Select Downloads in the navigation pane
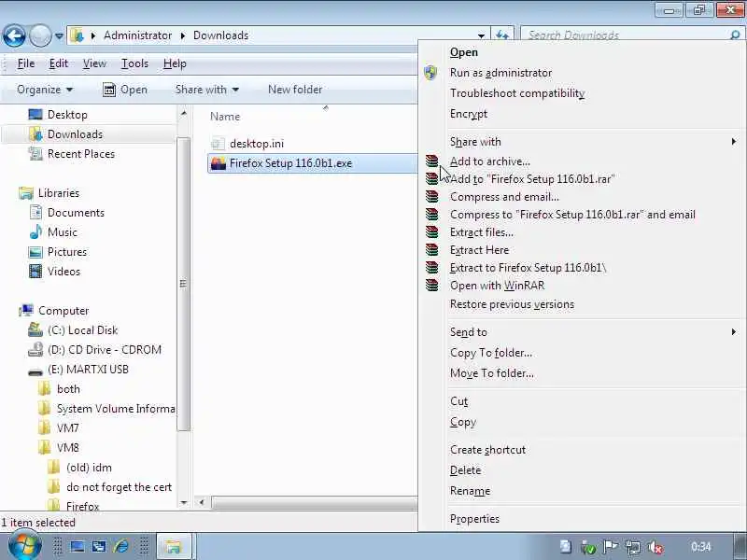Viewport: 747px width, 560px height. coord(75,134)
